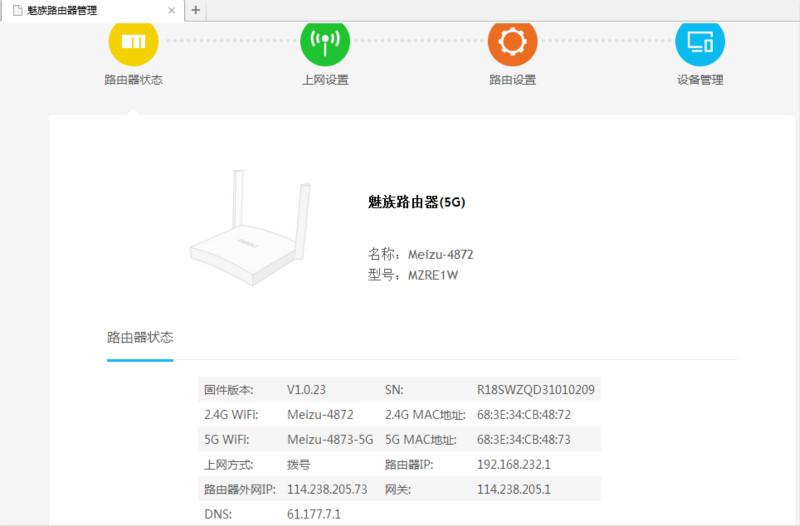Screen dimensions: 800x526
Task: Click the 5G WiFi: label
Action: (x=227, y=439)
